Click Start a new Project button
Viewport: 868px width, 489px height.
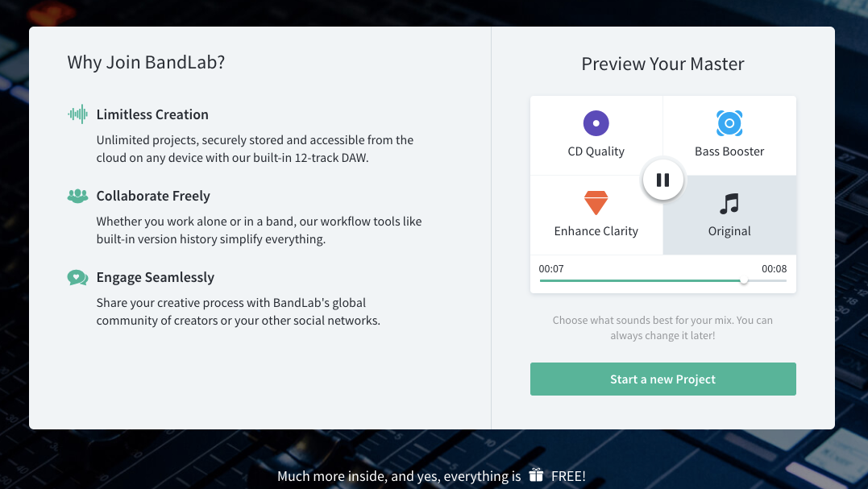[662, 379]
